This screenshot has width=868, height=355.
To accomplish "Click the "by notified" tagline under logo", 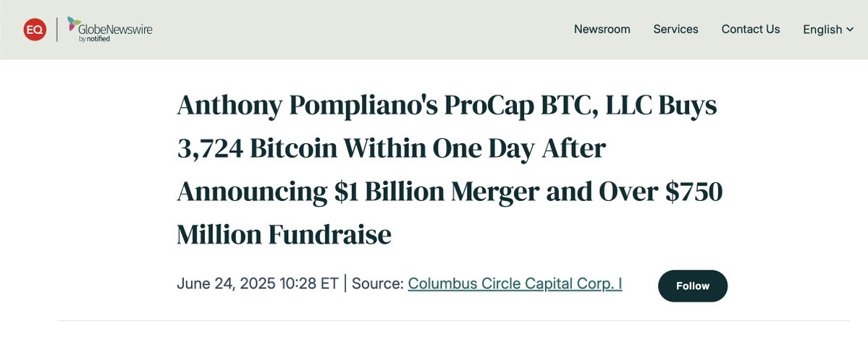I will click(94, 39).
